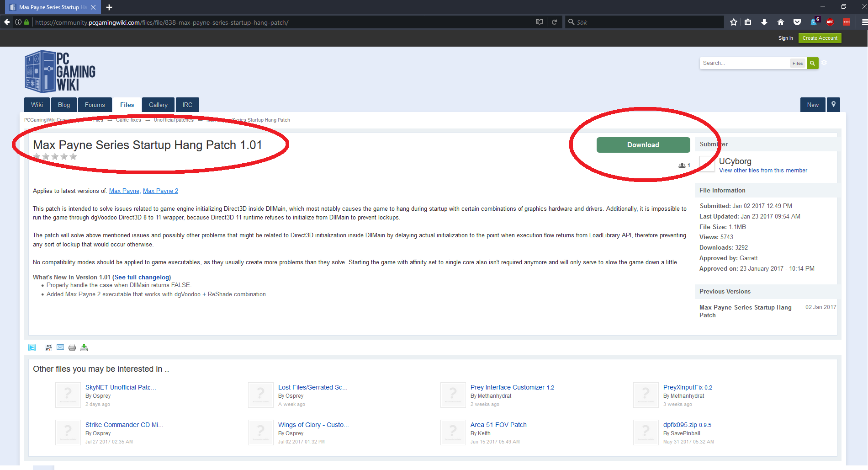Click the browser Sök search box
The image size is (868, 470).
pyautogui.click(x=645, y=22)
